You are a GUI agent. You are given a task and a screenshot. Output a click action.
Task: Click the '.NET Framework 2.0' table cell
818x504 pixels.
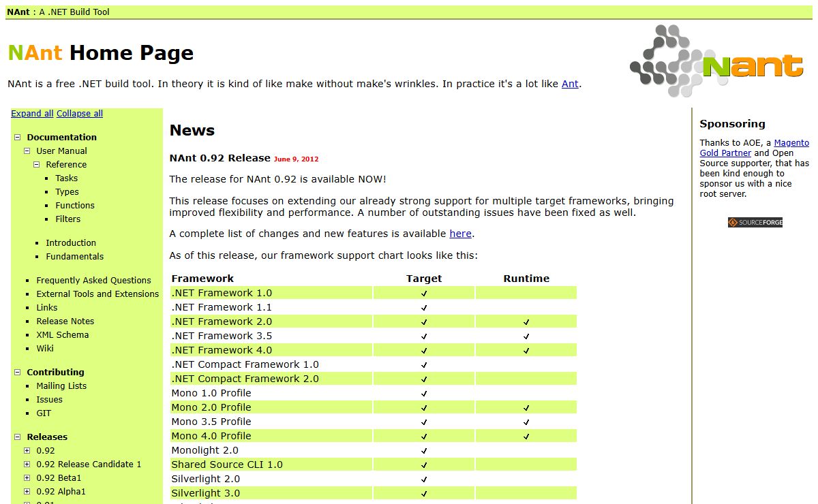point(271,321)
